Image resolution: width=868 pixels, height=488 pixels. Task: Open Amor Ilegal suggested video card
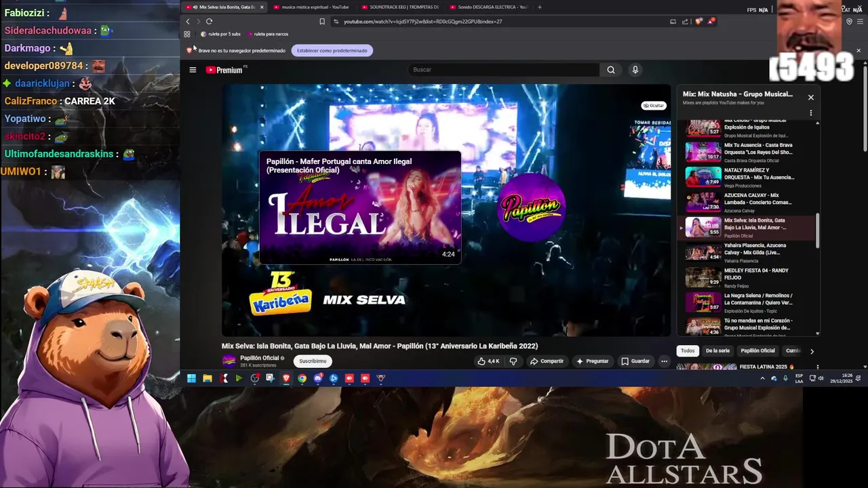pos(360,207)
